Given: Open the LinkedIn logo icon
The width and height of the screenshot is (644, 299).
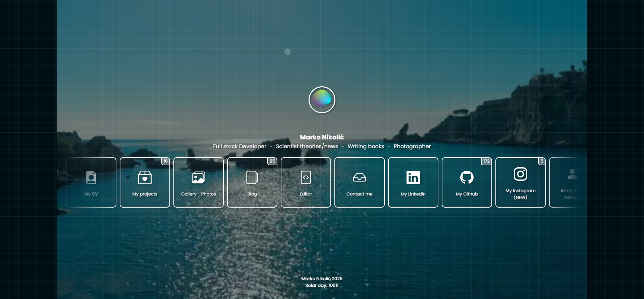Looking at the screenshot, I should (x=413, y=177).
